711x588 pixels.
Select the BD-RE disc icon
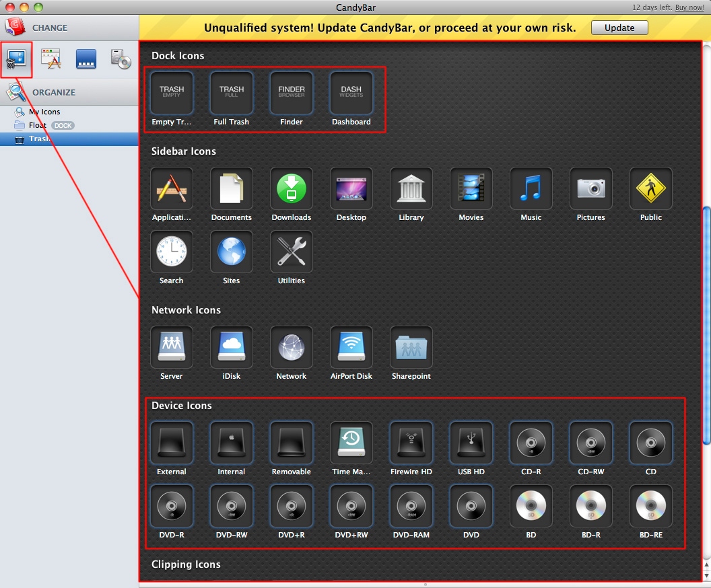coord(650,506)
